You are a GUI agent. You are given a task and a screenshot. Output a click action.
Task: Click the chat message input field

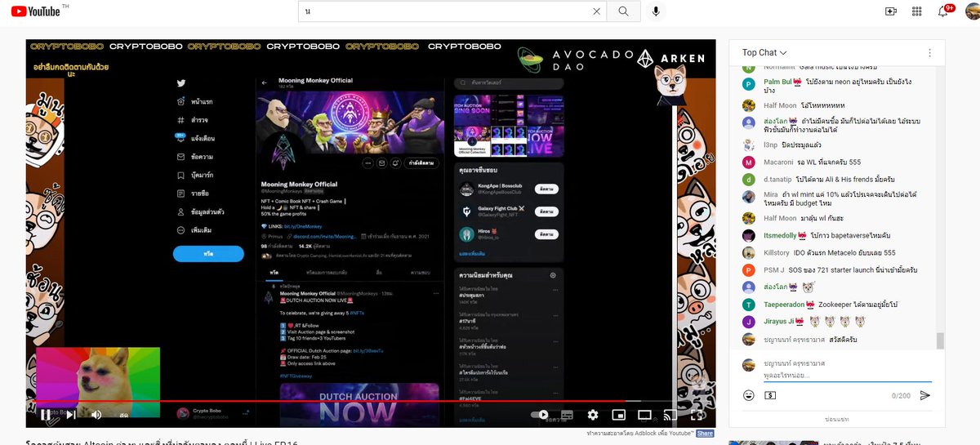click(x=847, y=375)
